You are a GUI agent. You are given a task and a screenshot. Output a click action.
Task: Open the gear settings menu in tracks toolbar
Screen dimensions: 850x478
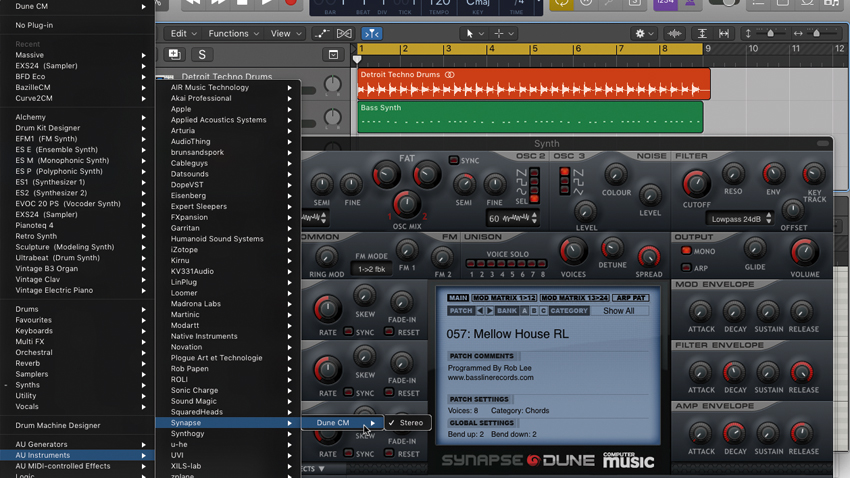tap(645, 34)
